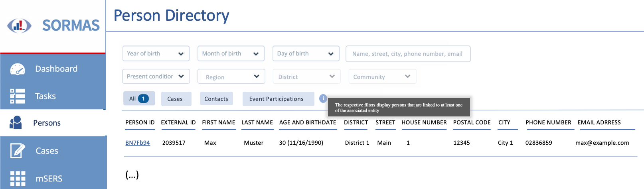This screenshot has height=189, width=644.
Task: Click the Tasks checklist icon
Action: tap(18, 96)
